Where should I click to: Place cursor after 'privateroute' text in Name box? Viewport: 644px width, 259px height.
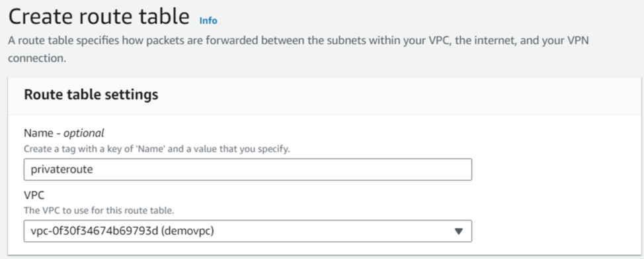94,170
